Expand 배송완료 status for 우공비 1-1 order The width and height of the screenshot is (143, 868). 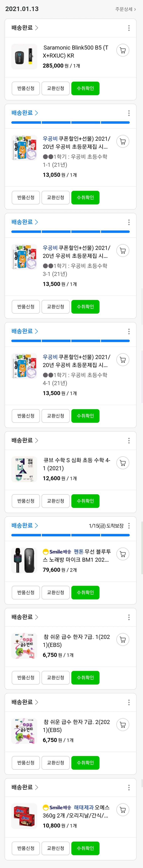click(x=25, y=113)
